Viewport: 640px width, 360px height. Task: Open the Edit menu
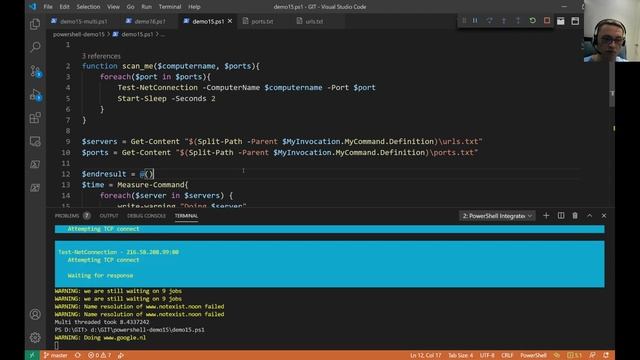point(64,7)
